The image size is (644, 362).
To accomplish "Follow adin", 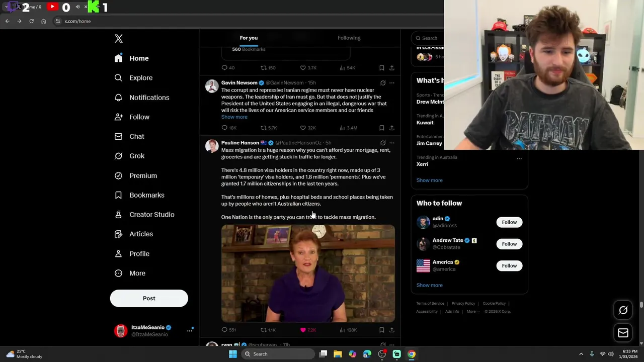I will click(x=509, y=222).
